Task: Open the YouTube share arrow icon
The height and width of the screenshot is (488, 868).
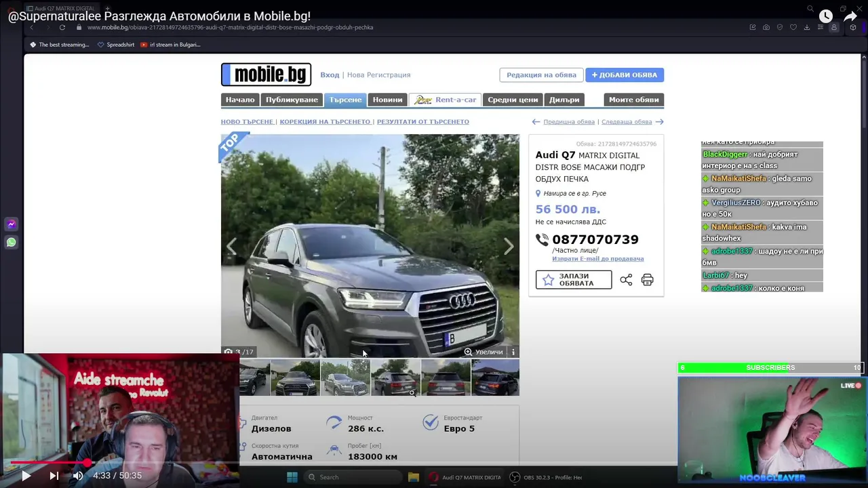Action: click(x=850, y=16)
